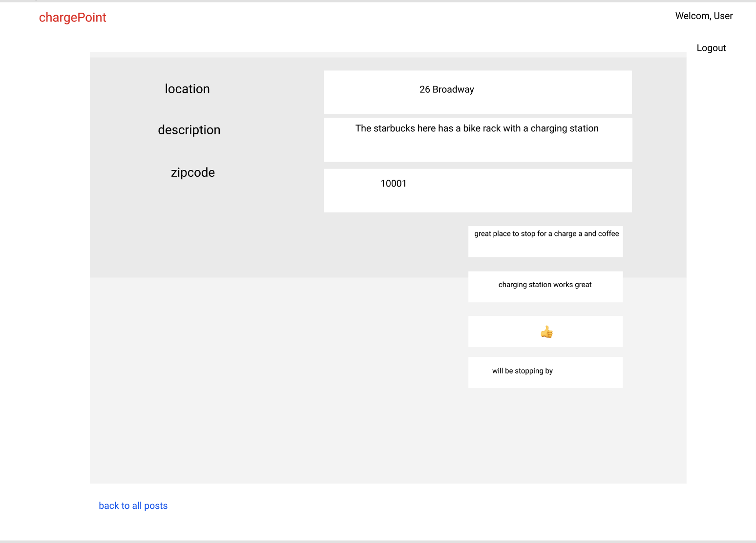Go back to all posts
The height and width of the screenshot is (543, 756).
133,506
